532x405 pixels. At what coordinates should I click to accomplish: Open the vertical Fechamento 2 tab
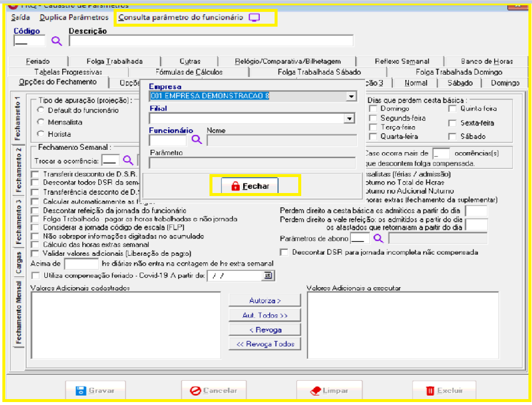[x=18, y=170]
